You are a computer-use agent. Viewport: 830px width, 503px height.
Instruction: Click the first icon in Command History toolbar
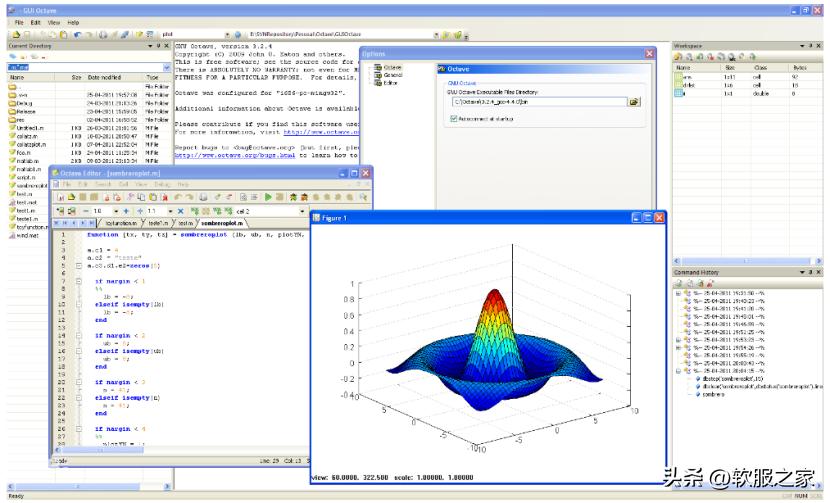coord(678,284)
